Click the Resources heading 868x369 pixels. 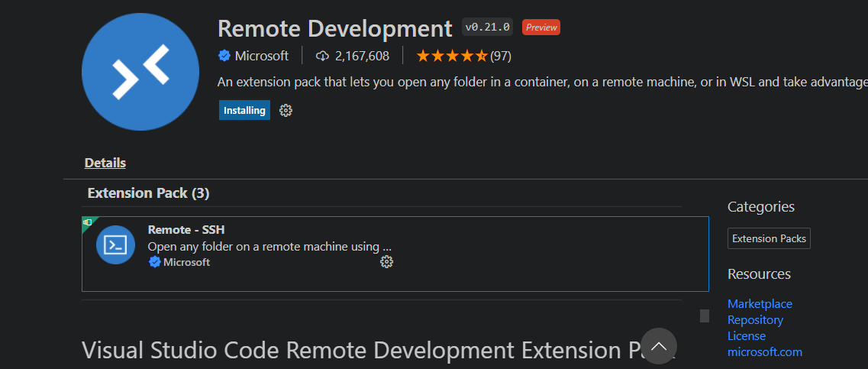pos(759,274)
